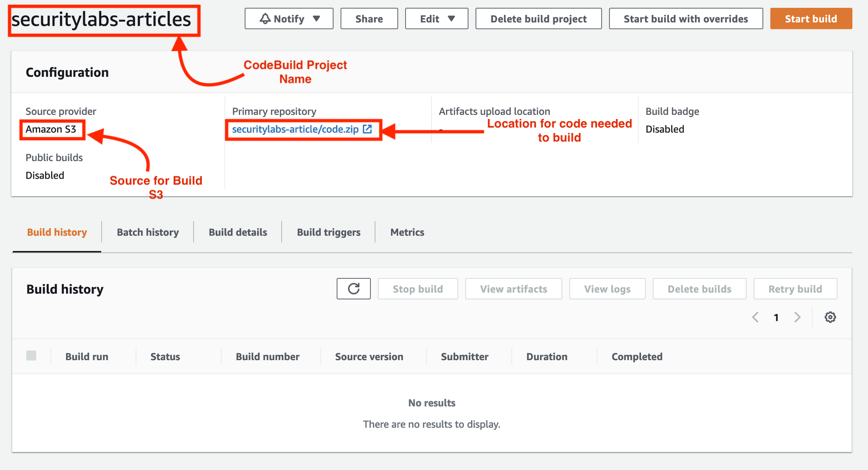Click the Amazon S3 source provider value
Image resolution: width=868 pixels, height=470 pixels.
[51, 129]
